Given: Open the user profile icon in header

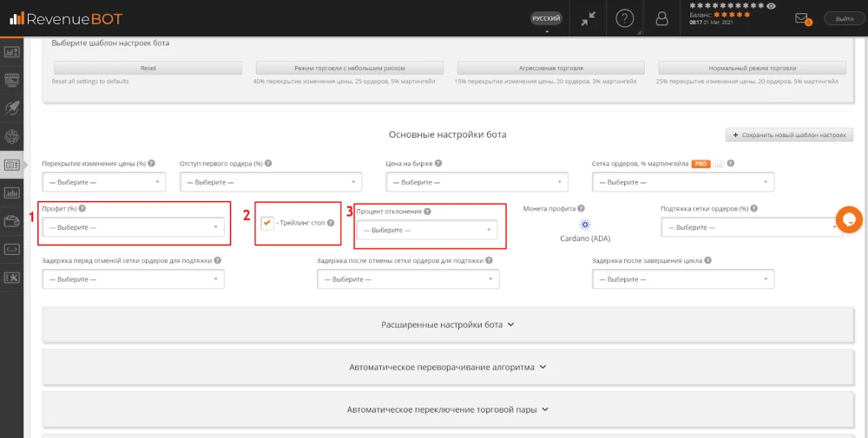Looking at the screenshot, I should (661, 19).
